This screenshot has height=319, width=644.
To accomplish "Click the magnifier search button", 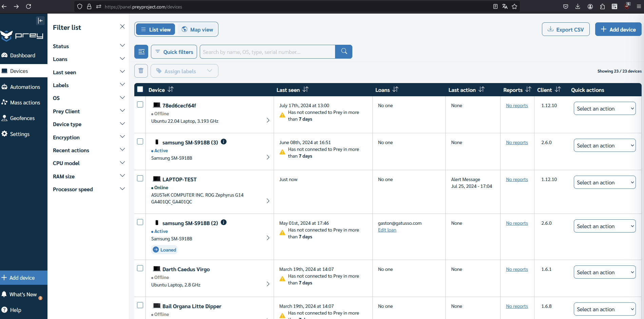I will click(x=344, y=52).
